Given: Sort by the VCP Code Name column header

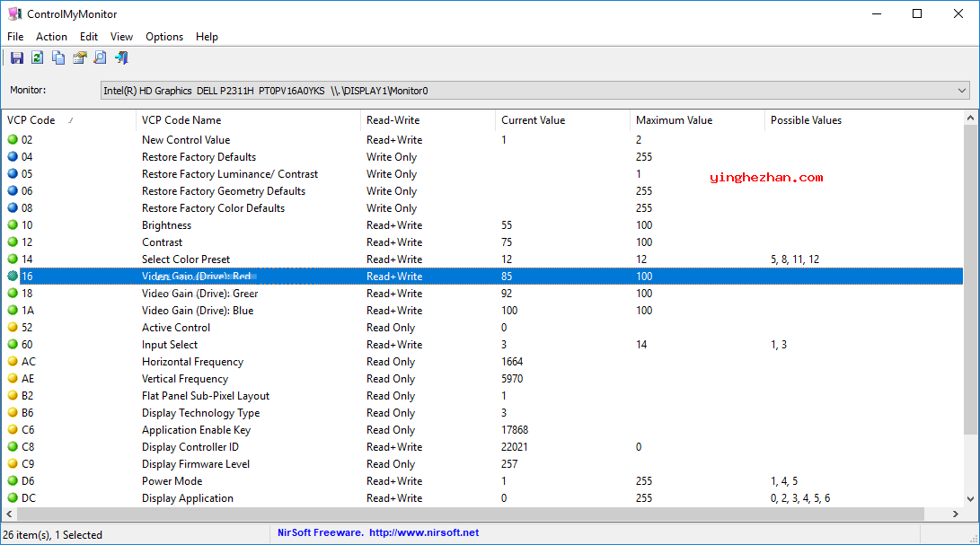Looking at the screenshot, I should [249, 120].
